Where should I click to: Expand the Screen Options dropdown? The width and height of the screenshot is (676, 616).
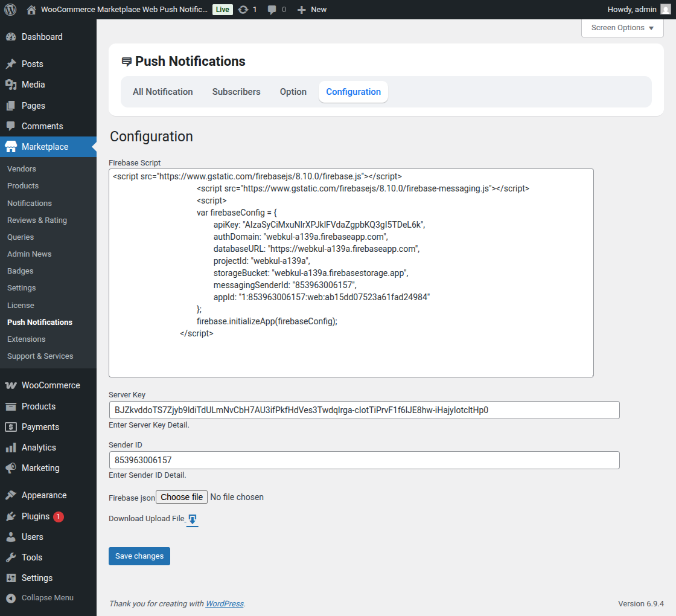622,28
